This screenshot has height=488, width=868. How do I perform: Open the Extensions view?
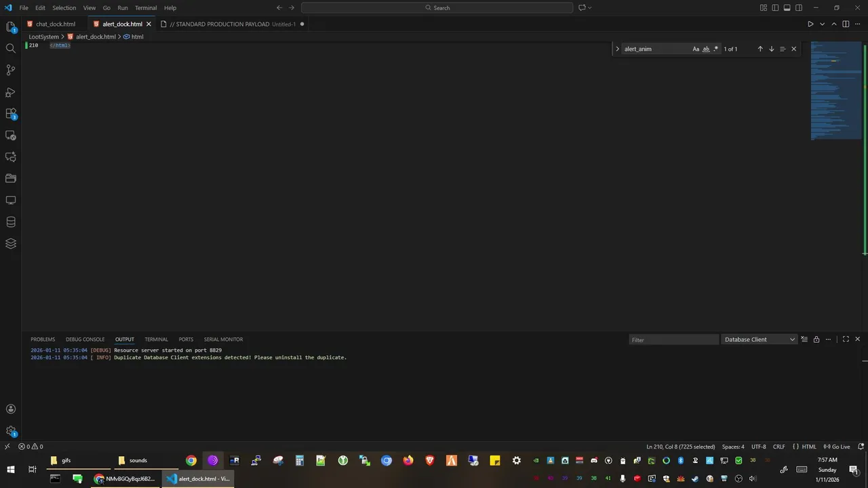(11, 114)
